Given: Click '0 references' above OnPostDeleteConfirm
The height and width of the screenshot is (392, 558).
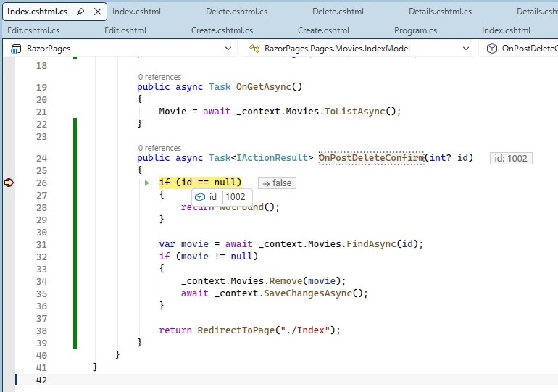Looking at the screenshot, I should [159, 148].
